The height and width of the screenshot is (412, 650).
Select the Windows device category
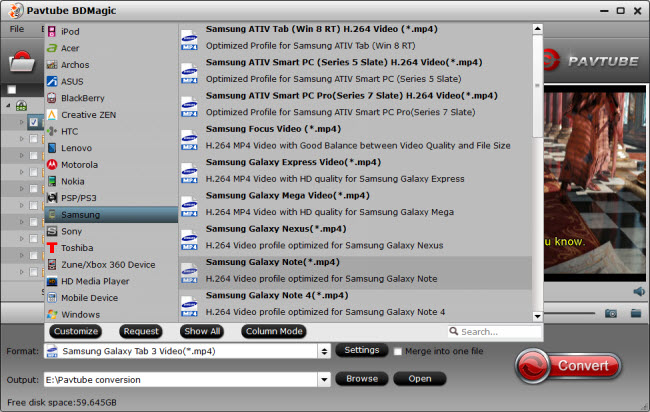(x=111, y=314)
